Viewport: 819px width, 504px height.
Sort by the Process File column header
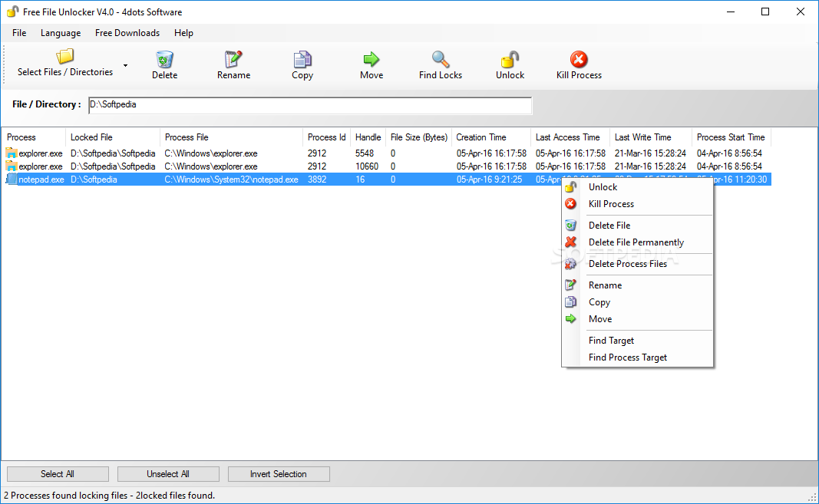(231, 137)
